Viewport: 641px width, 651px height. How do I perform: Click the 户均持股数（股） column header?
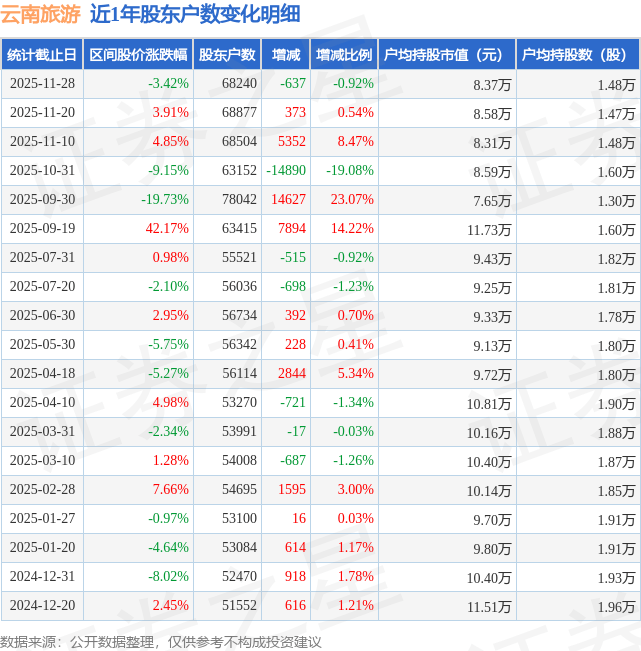(577, 55)
